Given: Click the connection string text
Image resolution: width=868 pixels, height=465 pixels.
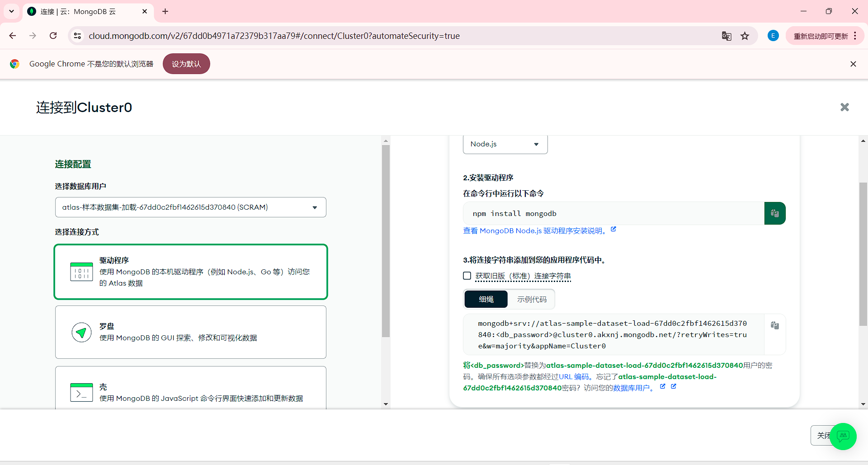Looking at the screenshot, I should pyautogui.click(x=613, y=335).
